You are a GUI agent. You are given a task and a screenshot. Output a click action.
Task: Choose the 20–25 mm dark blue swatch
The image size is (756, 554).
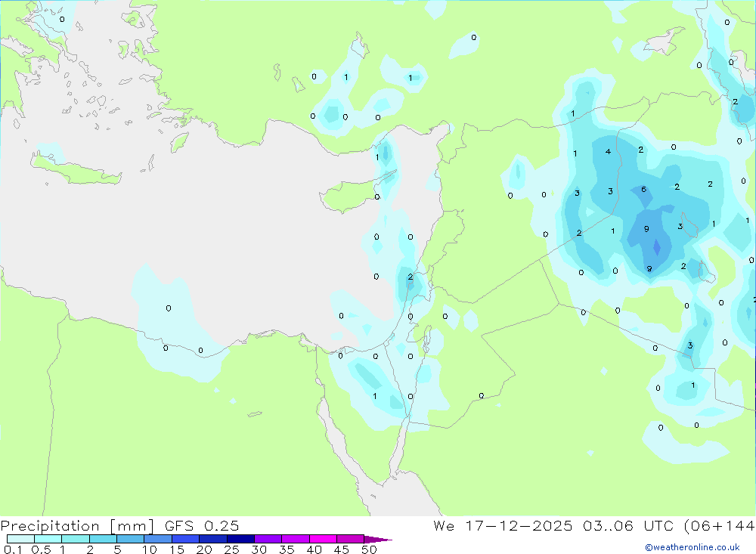click(x=212, y=539)
